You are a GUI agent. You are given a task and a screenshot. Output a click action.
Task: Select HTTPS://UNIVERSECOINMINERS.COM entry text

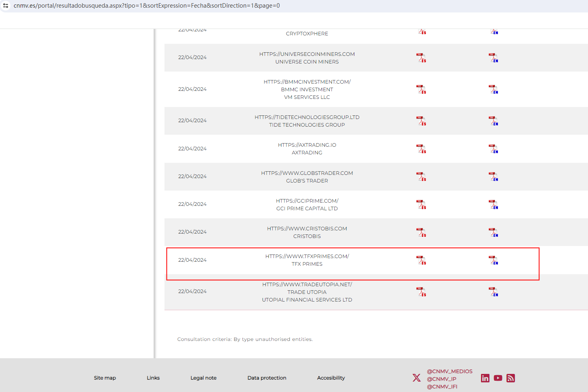point(307,54)
